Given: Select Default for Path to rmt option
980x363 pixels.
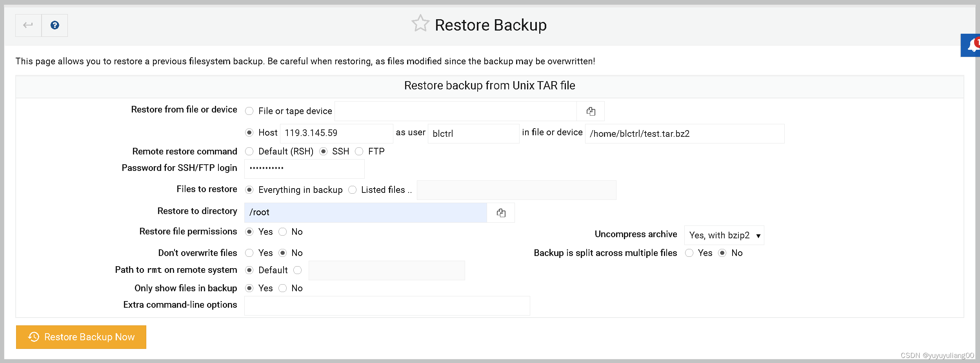Looking at the screenshot, I should [249, 270].
